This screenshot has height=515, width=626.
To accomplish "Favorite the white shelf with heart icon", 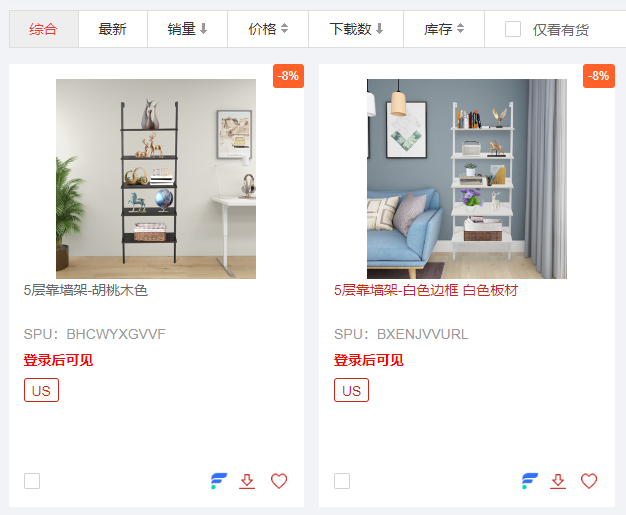I will click(589, 481).
